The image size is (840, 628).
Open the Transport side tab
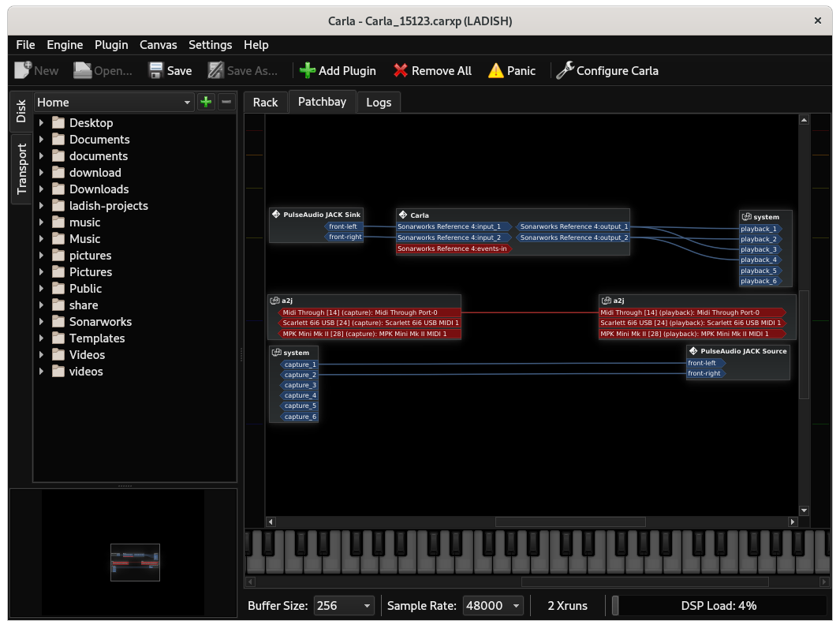(x=21, y=169)
